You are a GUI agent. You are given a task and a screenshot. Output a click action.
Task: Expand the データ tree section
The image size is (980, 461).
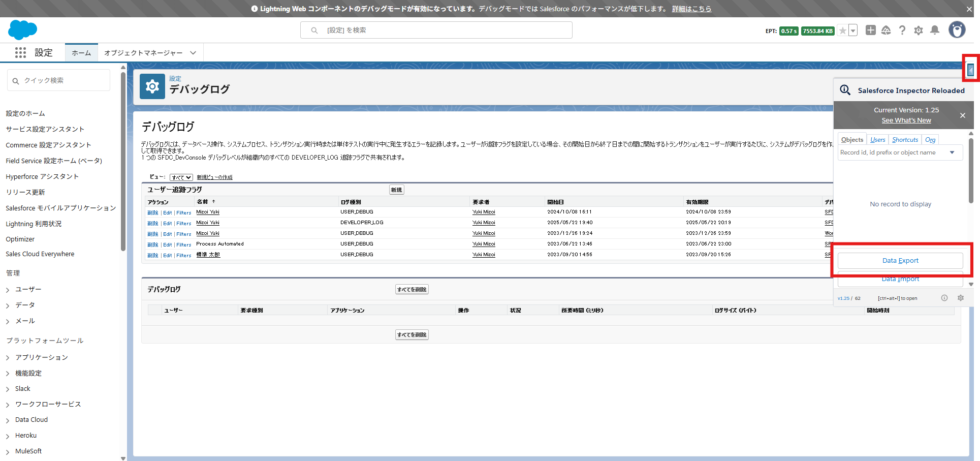tap(8, 305)
